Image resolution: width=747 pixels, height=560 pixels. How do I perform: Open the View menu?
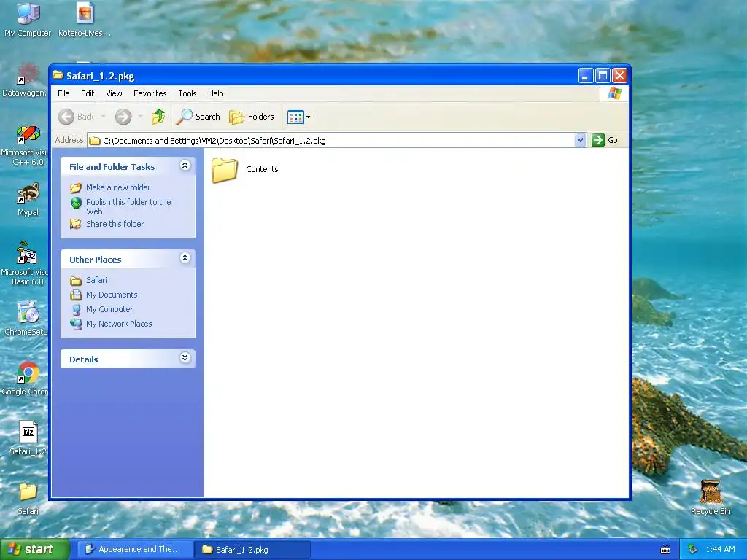tap(114, 93)
